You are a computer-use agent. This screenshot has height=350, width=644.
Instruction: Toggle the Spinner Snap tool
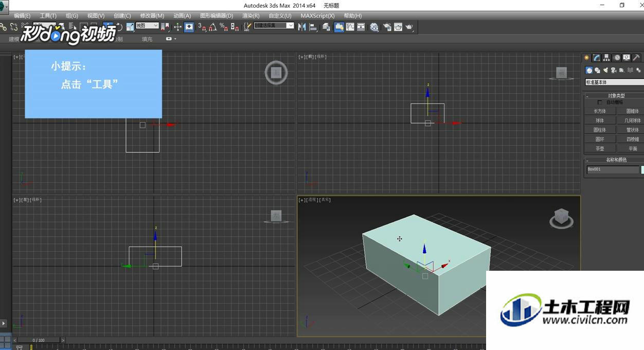[x=235, y=27]
